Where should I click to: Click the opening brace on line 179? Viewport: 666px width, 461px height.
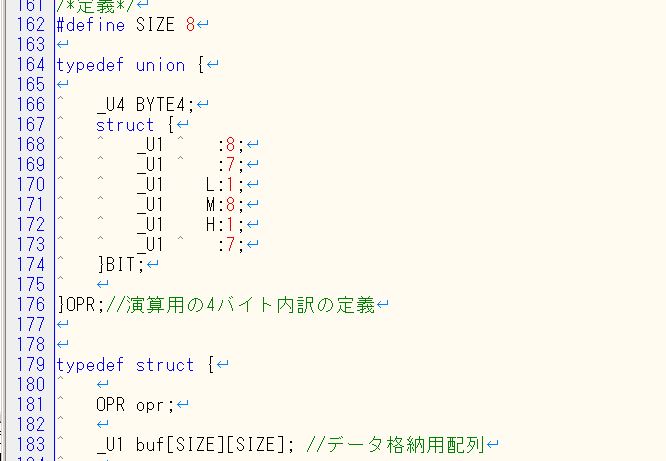(211, 365)
